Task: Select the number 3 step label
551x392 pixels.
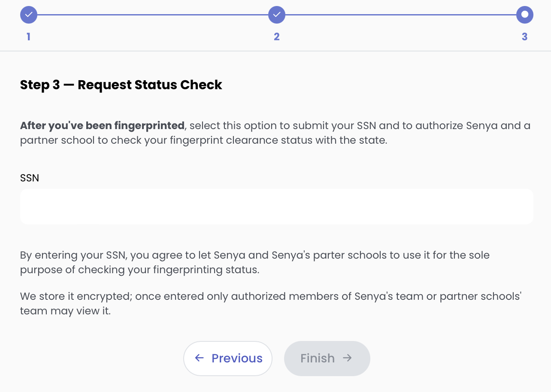Action: pyautogui.click(x=524, y=37)
